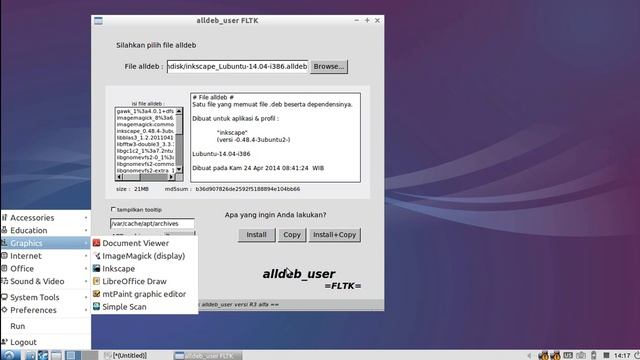Image resolution: width=640 pixels, height=360 pixels.
Task: Click the file list horizontal scrollbar thumb
Action: coord(131,177)
